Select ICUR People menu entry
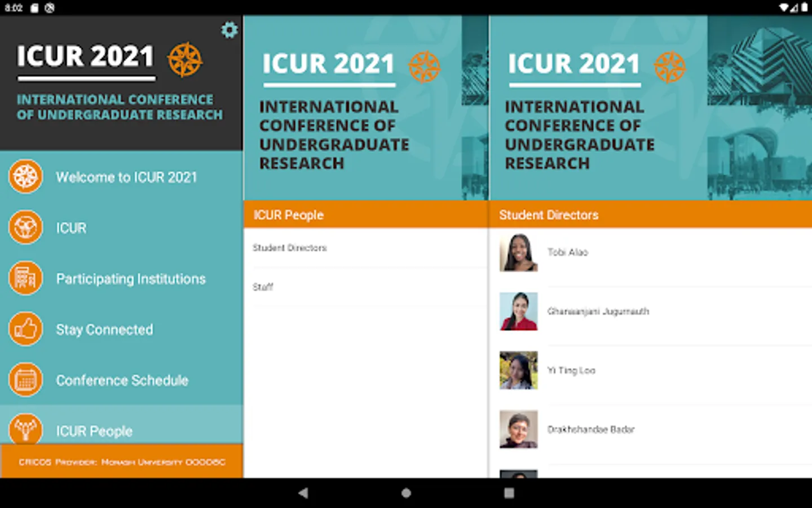The width and height of the screenshot is (812, 508). (x=121, y=424)
